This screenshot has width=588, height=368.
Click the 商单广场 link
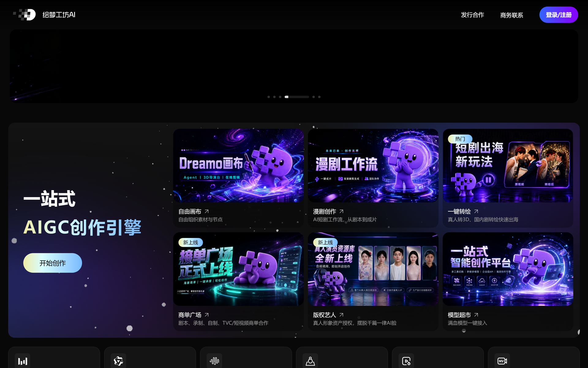[x=190, y=315]
